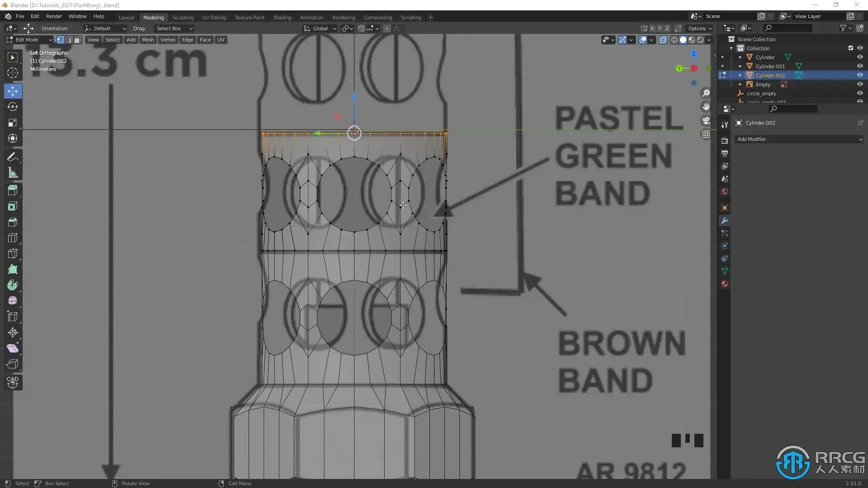
Task: Click the red X axis gizmo ball
Action: (693, 68)
